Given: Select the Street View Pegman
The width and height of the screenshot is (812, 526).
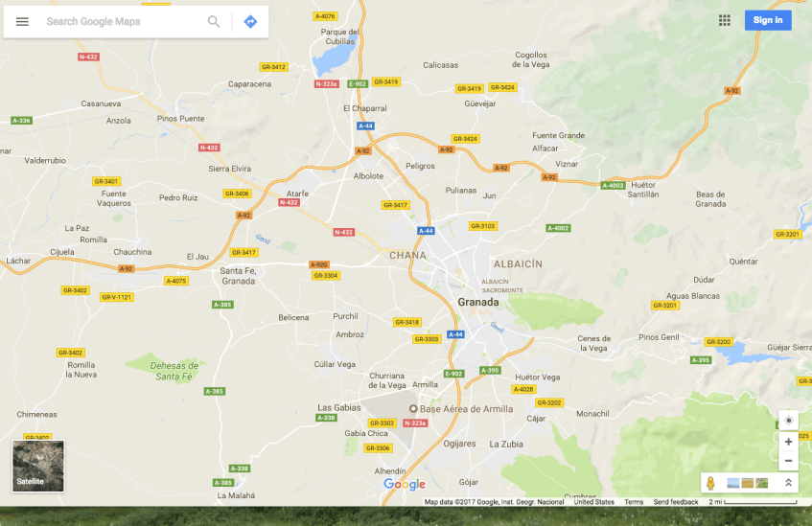Looking at the screenshot, I should tap(711, 483).
